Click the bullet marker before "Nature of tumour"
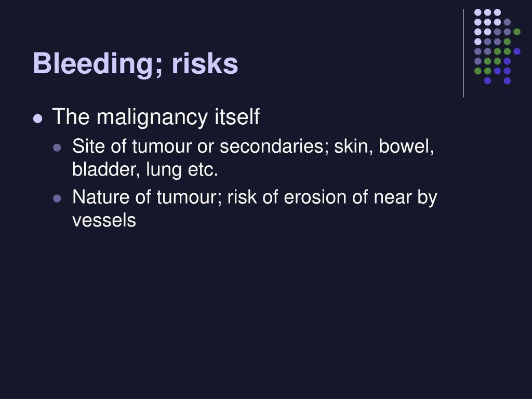 (x=57, y=198)
